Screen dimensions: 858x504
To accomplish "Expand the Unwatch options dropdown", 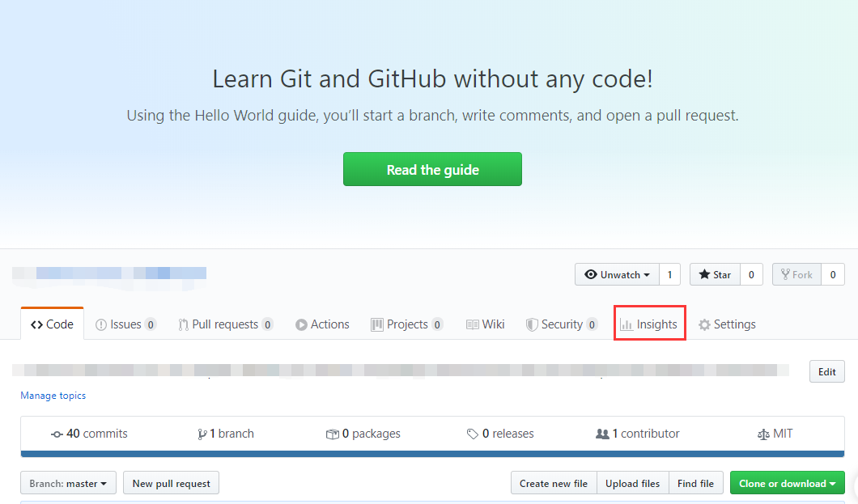I will pyautogui.click(x=648, y=274).
